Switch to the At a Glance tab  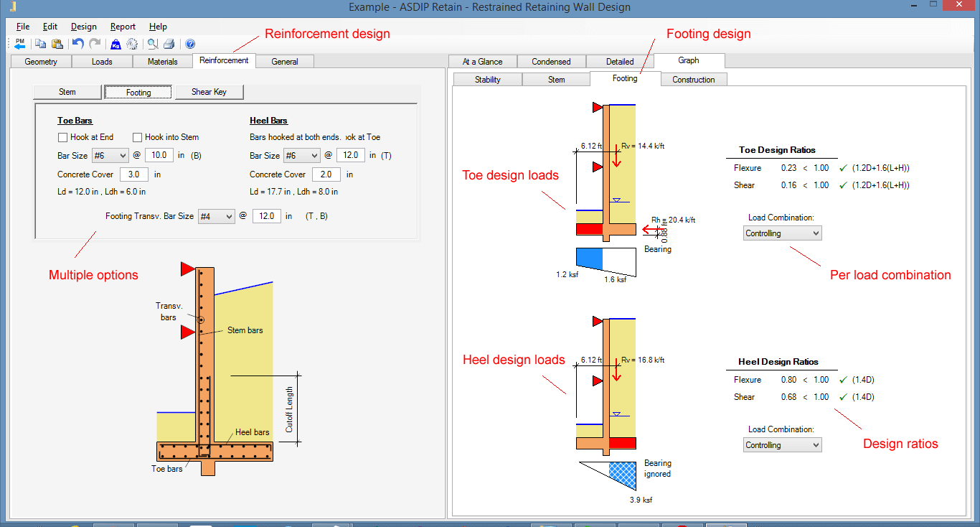click(482, 62)
